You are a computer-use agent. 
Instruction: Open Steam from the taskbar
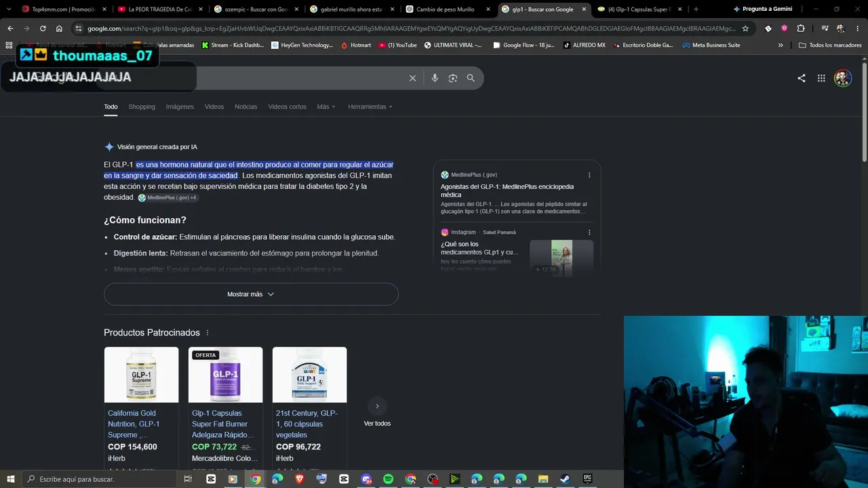pos(565,479)
